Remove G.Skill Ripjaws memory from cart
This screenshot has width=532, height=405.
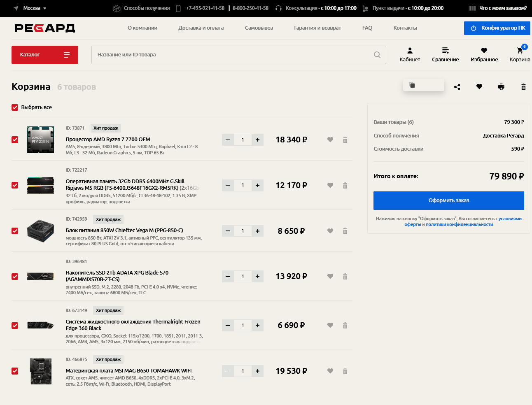[345, 186]
